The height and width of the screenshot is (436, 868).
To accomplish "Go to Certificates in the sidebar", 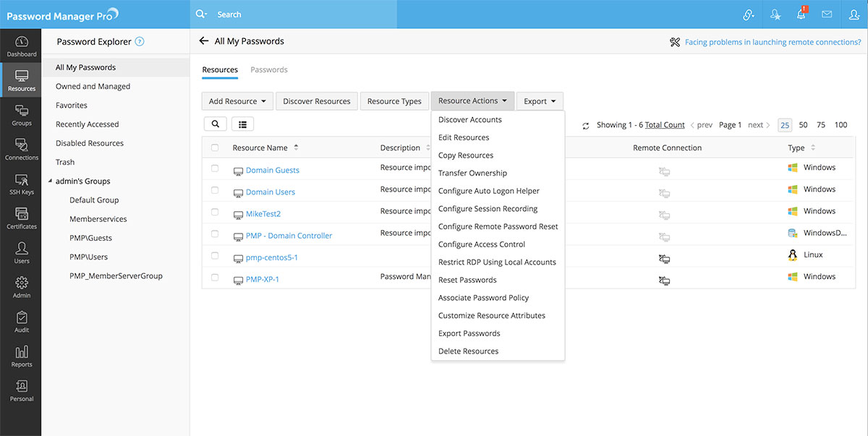I will [22, 217].
